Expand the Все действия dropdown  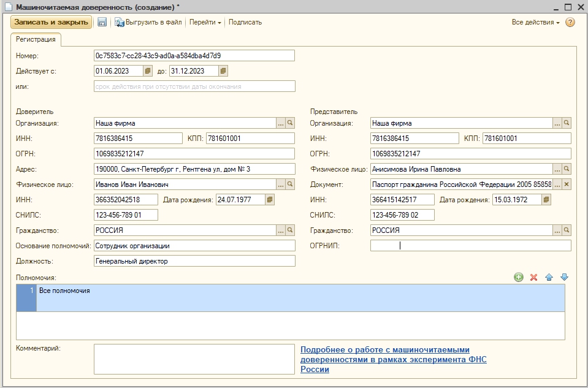535,22
